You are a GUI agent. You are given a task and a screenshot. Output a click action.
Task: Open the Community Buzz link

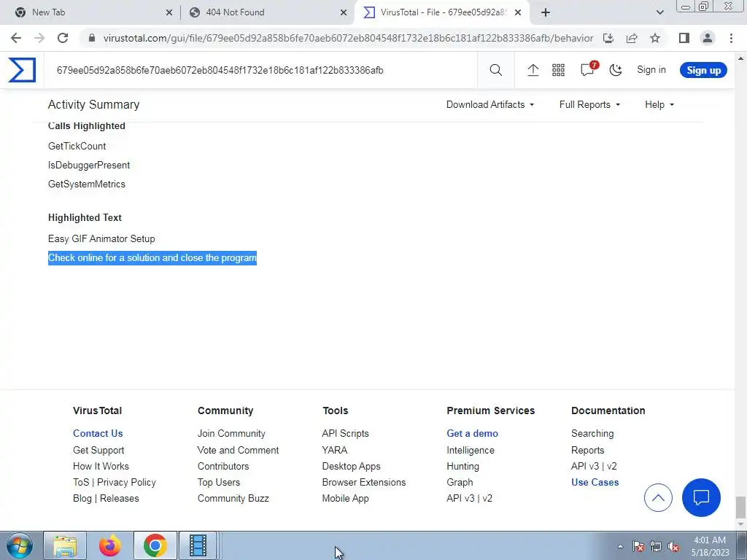coord(233,498)
